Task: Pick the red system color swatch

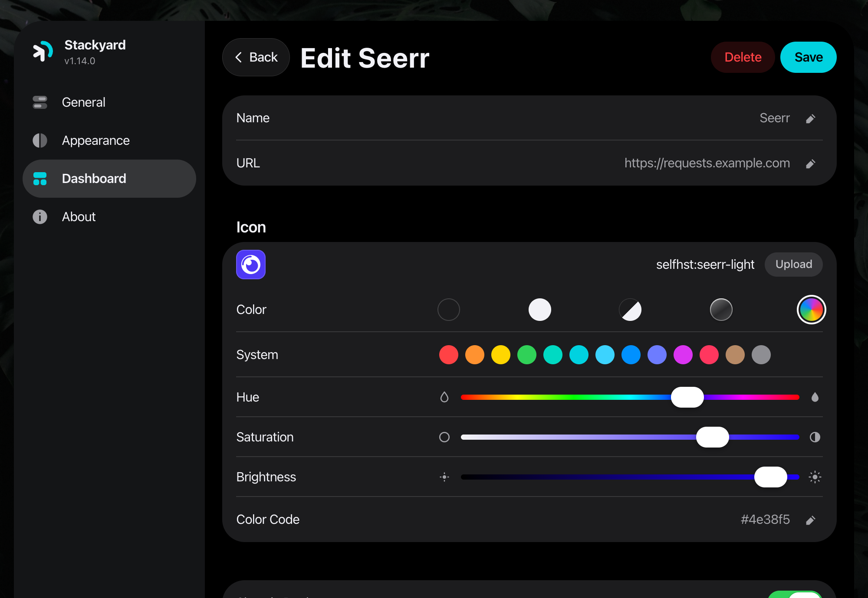Action: coord(449,355)
